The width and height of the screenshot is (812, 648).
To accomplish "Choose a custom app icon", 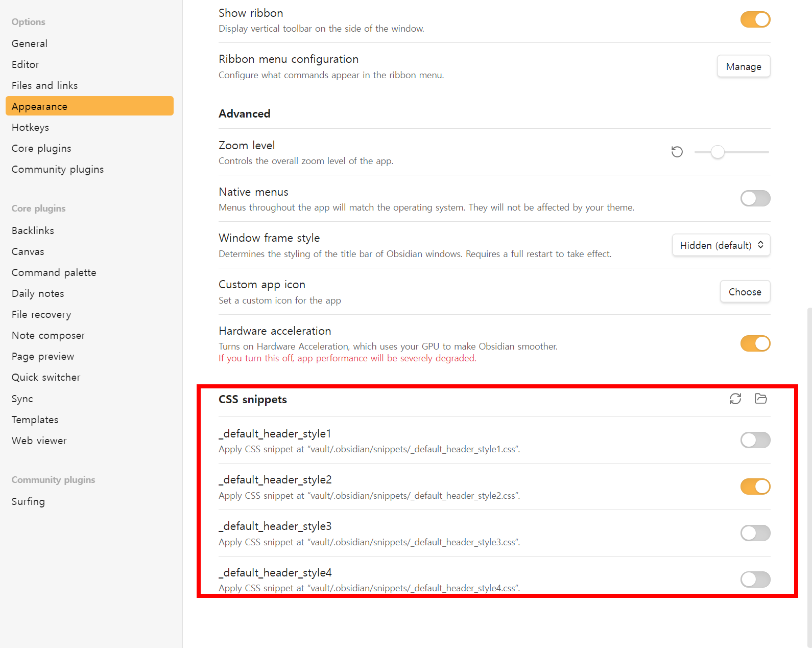I will (x=745, y=292).
